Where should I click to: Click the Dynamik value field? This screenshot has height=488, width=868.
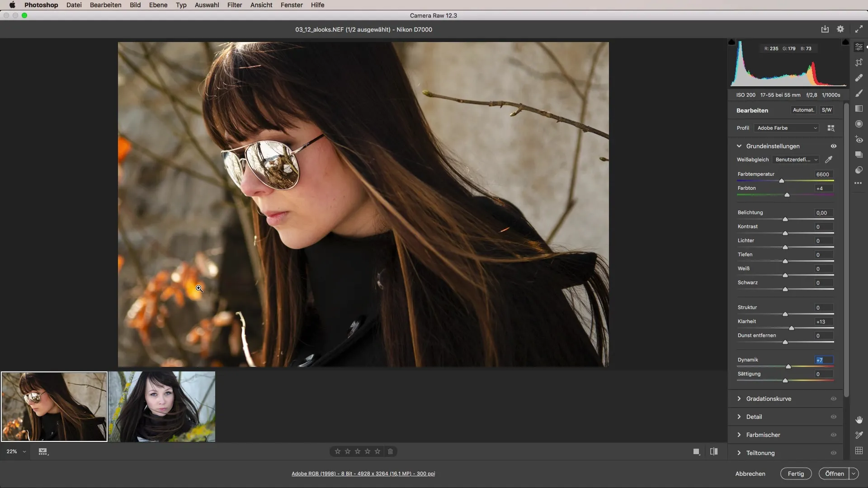click(824, 360)
